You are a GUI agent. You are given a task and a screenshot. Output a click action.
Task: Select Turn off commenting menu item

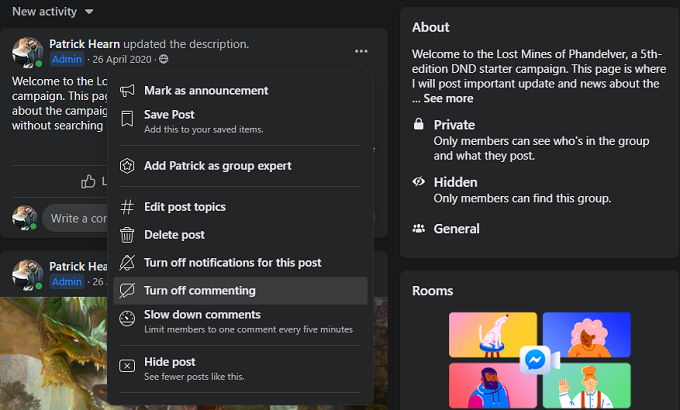tap(199, 291)
